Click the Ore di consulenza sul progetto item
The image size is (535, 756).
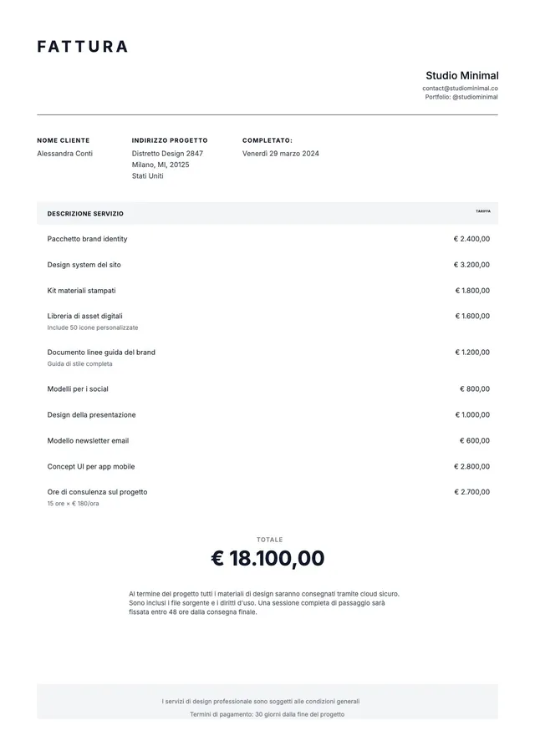tap(97, 492)
